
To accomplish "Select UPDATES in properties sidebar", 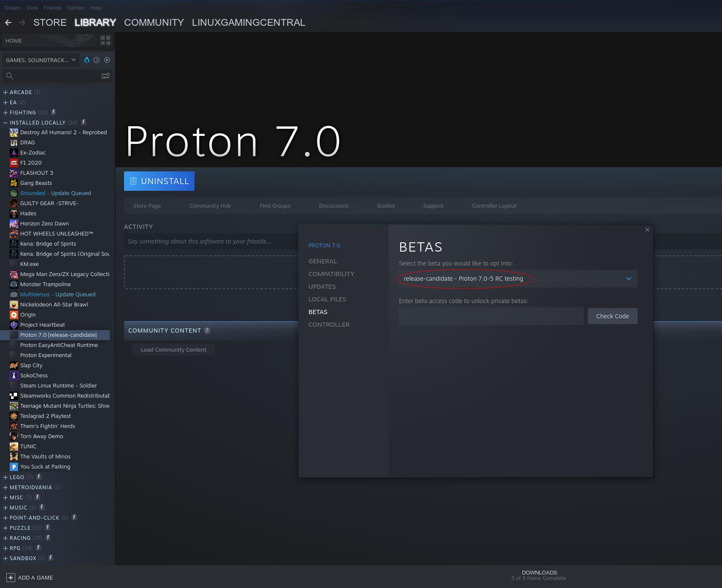I will point(322,287).
